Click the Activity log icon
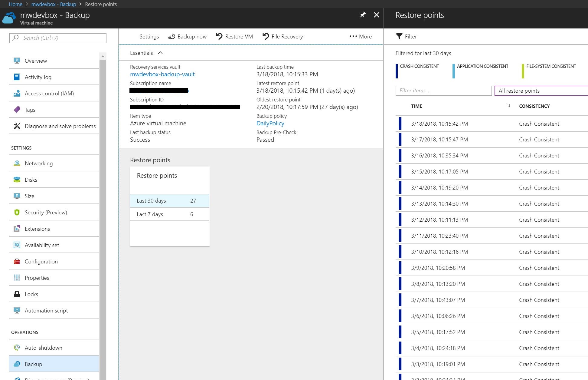Screen dimensions: 588x380 pos(17,77)
